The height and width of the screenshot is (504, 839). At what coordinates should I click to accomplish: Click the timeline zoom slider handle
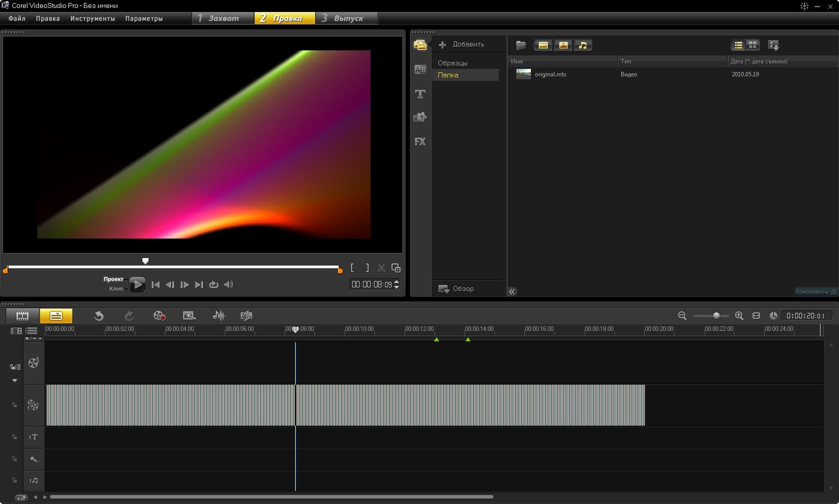click(x=716, y=316)
